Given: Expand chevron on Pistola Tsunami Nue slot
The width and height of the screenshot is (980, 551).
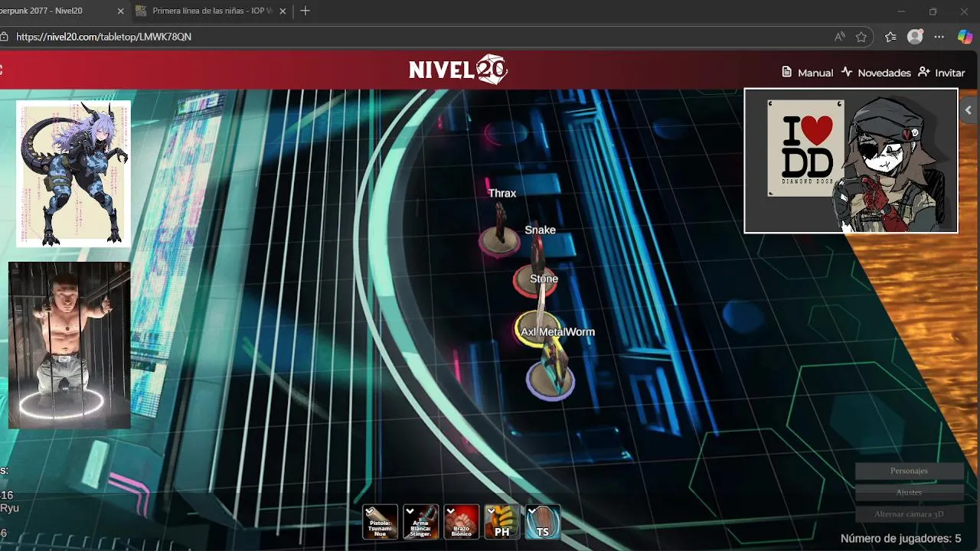Looking at the screenshot, I should coord(370,511).
